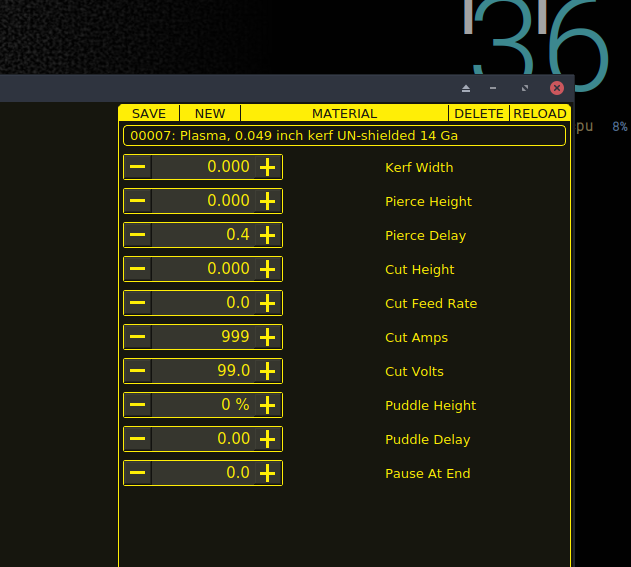Edit the Cut Volts field 99.0
Viewport: 631px width, 567px height.
pos(203,371)
